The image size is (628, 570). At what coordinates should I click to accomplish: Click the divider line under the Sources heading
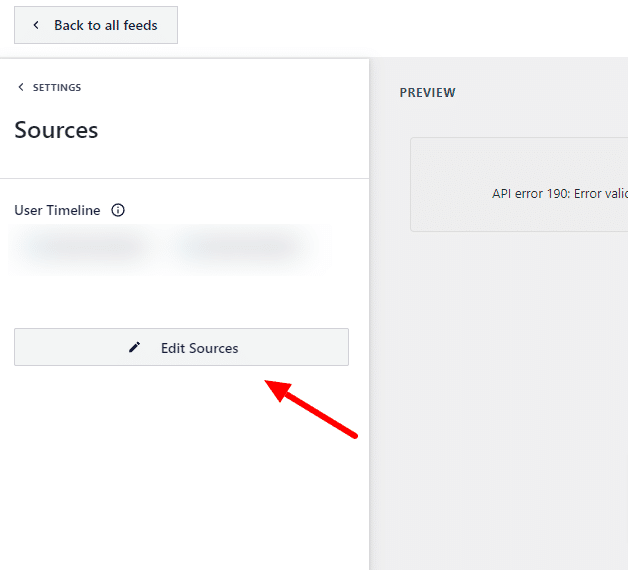click(x=184, y=179)
